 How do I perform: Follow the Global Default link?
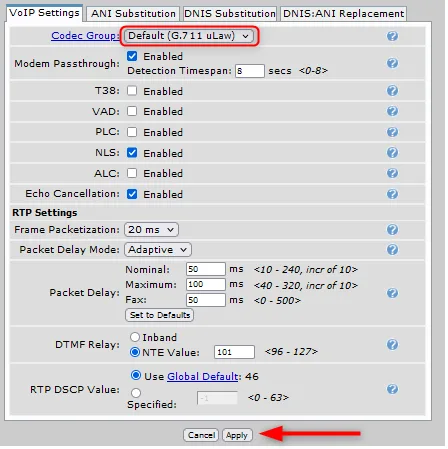(x=202, y=377)
